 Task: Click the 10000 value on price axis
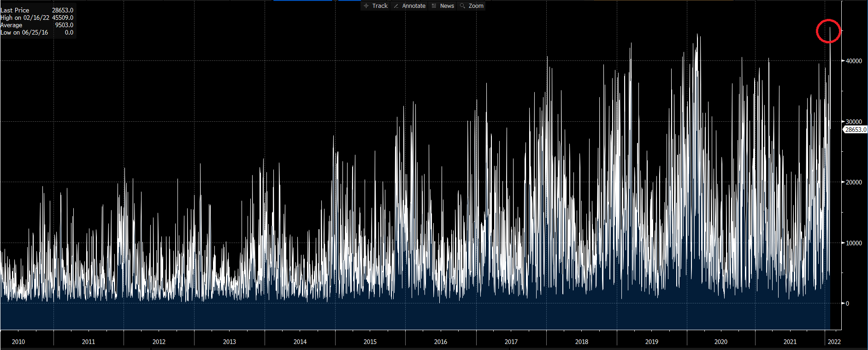pos(854,243)
